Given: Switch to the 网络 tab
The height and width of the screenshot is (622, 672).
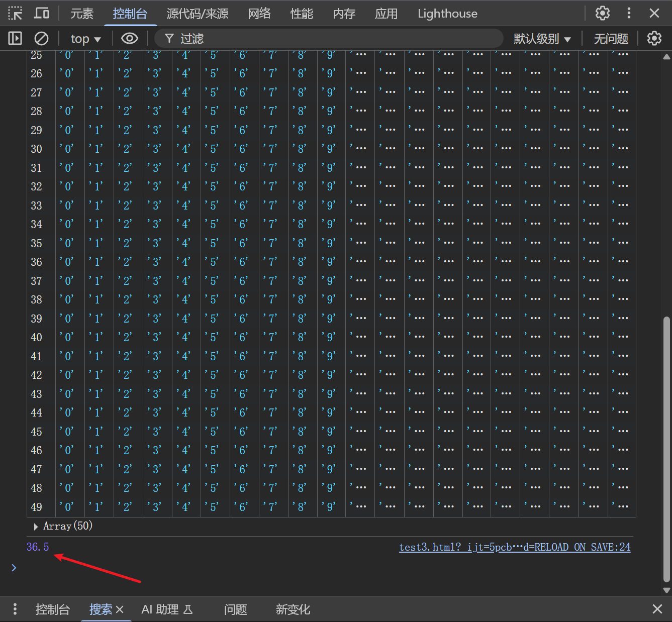Looking at the screenshot, I should (259, 14).
